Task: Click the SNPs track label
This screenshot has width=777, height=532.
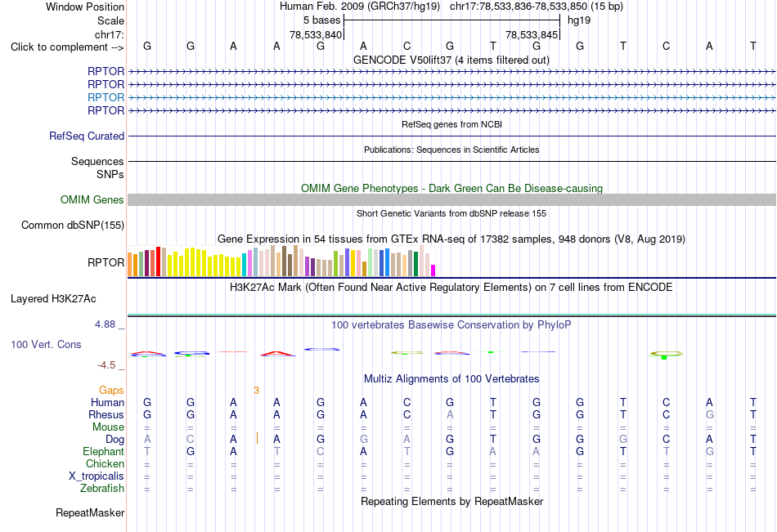Action: point(110,174)
